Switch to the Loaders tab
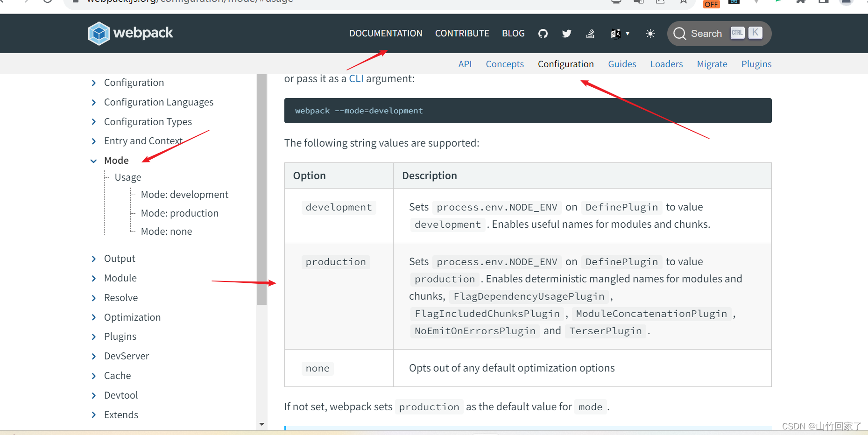868x435 pixels. pyautogui.click(x=666, y=64)
